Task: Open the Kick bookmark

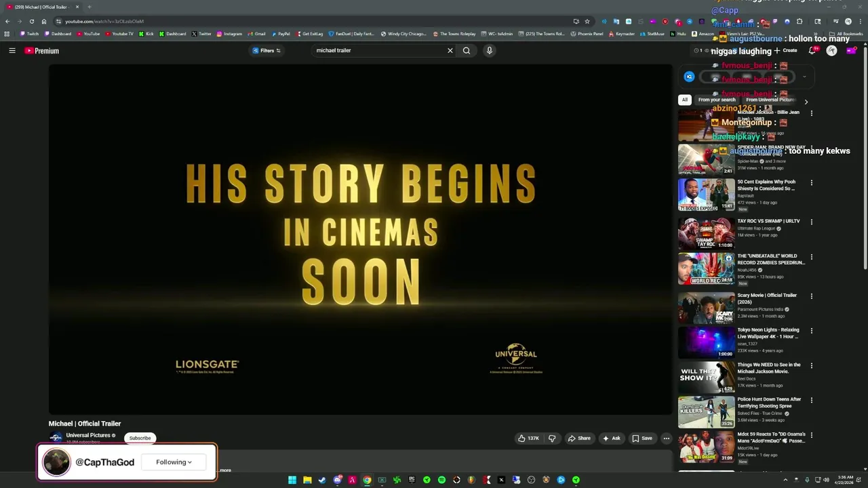Action: [x=146, y=33]
